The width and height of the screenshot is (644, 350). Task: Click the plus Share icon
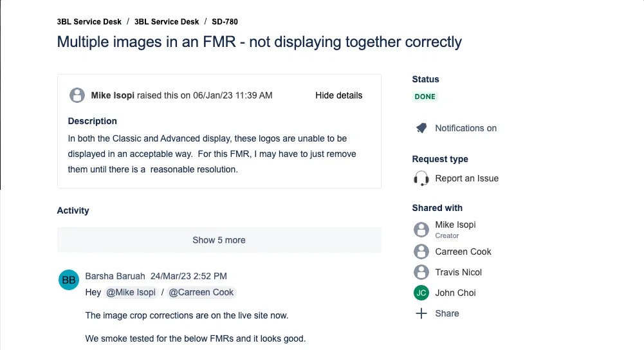point(421,313)
